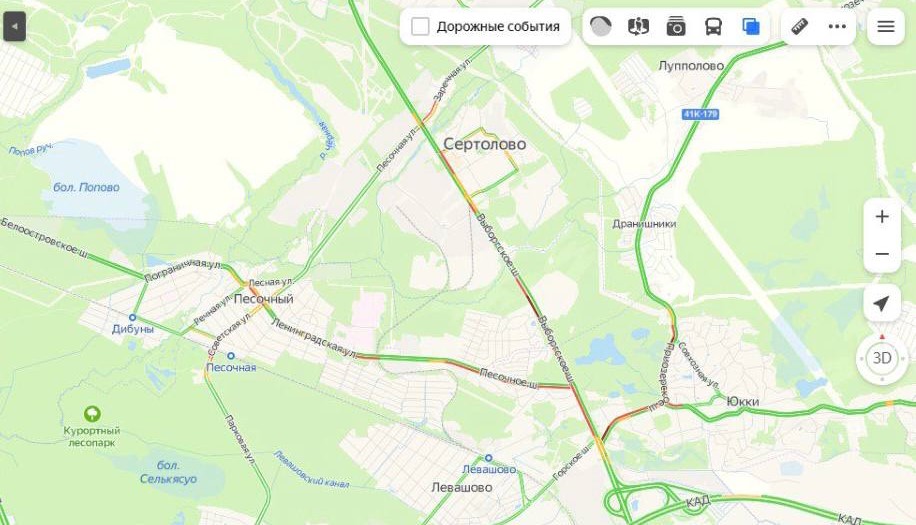The width and height of the screenshot is (916, 525).
Task: Toggle the traffic layer icon
Action: [x=601, y=26]
